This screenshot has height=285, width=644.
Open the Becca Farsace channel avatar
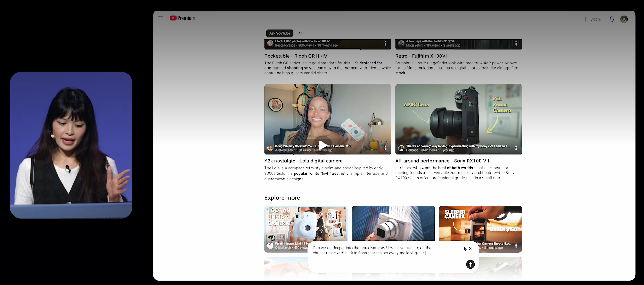click(x=270, y=43)
